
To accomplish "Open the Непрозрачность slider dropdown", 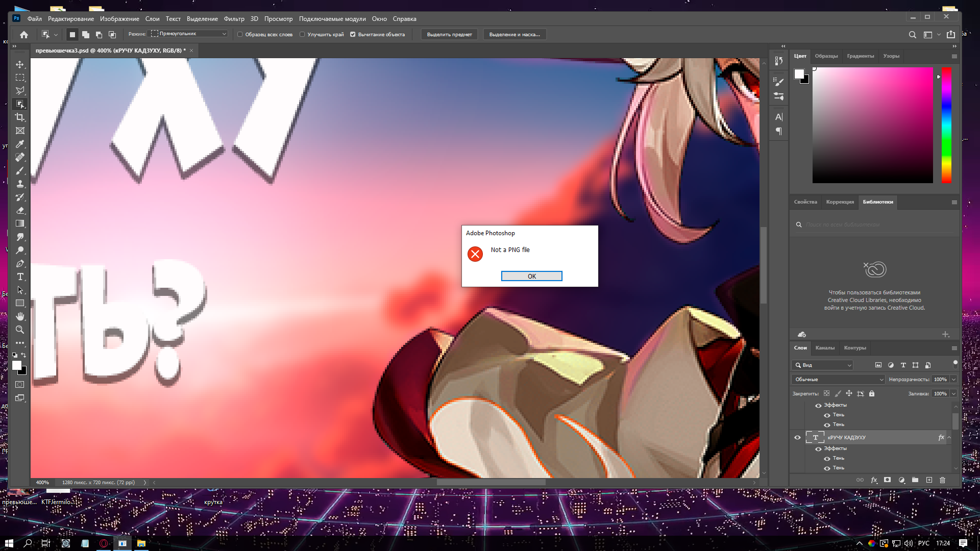I will [x=953, y=380].
